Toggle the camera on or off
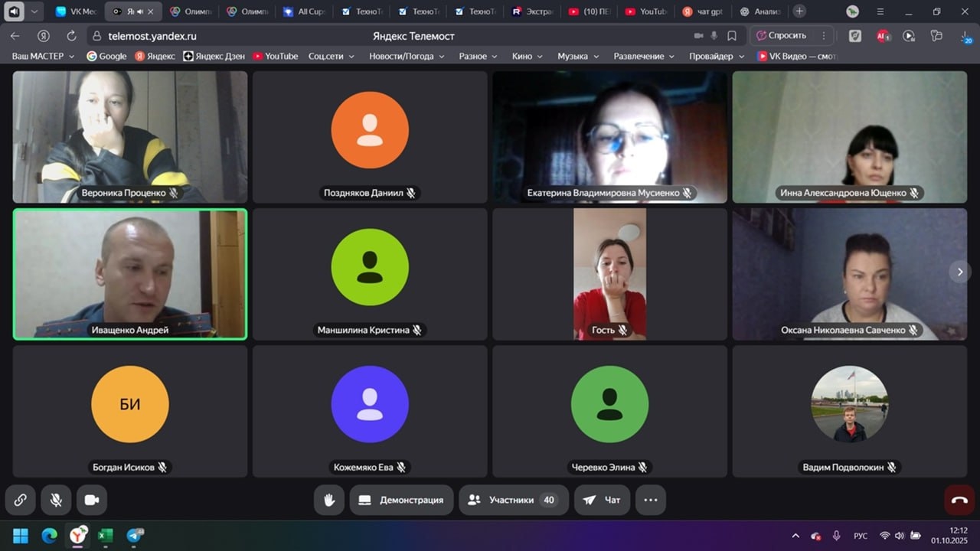This screenshot has width=980, height=551. coord(92,500)
